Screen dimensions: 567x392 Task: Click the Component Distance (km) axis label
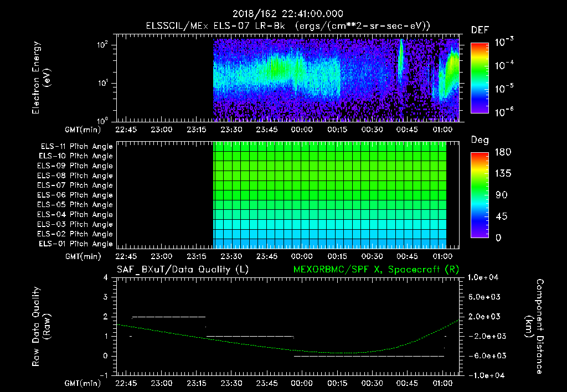pos(534,326)
